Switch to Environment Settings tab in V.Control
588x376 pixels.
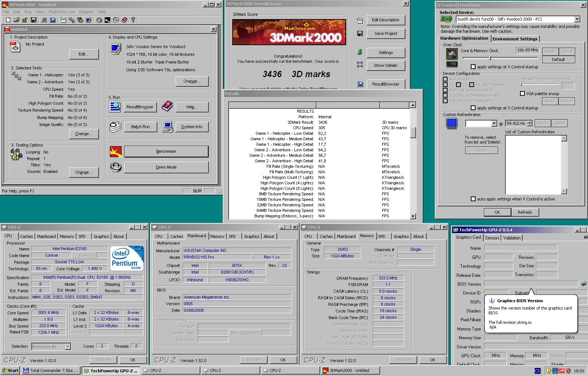click(515, 39)
